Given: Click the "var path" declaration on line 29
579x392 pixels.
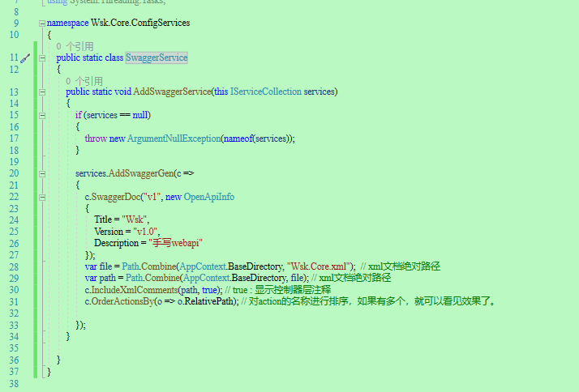Looking at the screenshot, I should pos(101,278).
